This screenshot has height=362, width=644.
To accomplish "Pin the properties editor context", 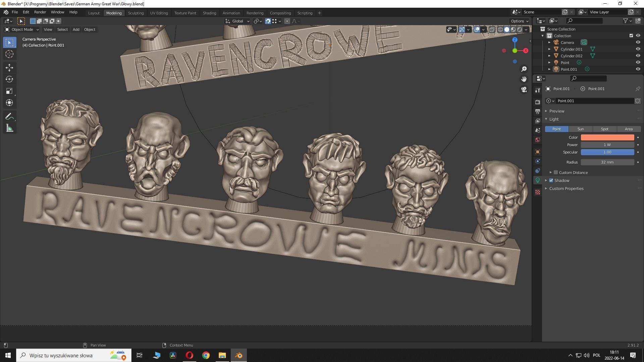I will pos(638,89).
